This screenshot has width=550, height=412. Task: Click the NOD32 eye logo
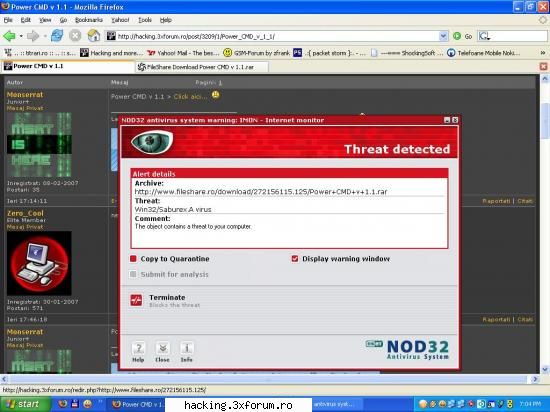pos(152,142)
